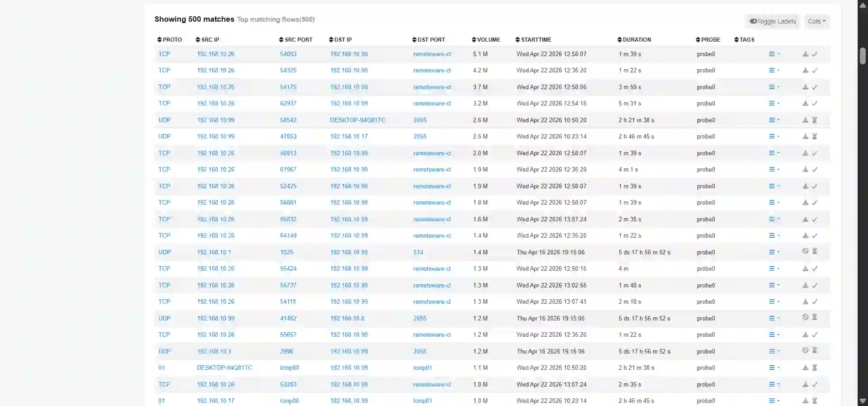Open row menu for source port 61967 flow
This screenshot has height=406, width=868.
click(774, 170)
